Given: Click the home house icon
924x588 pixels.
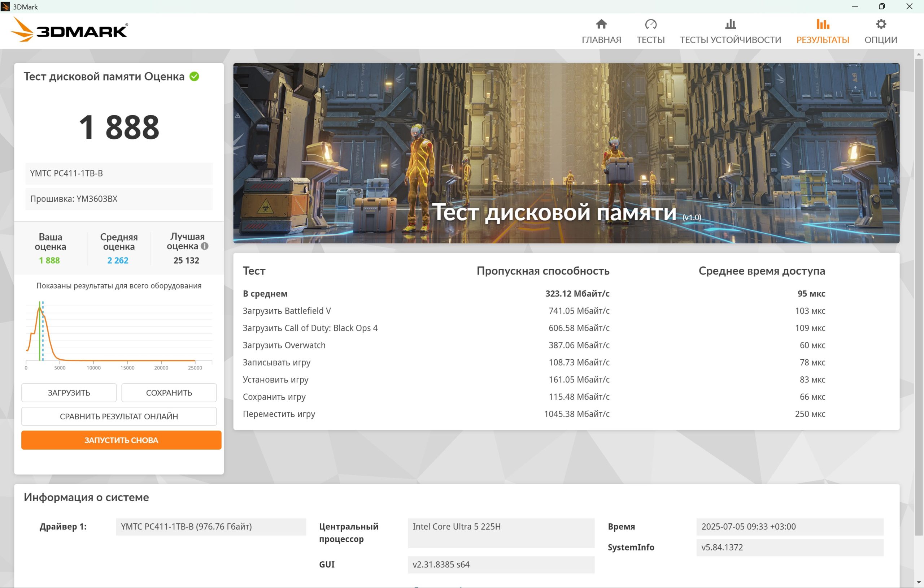Looking at the screenshot, I should (x=601, y=24).
